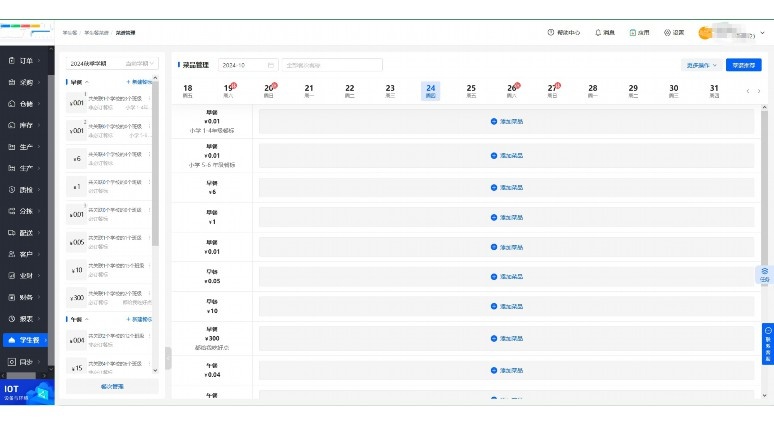Add dish to ¥0.05 row

pos(506,276)
